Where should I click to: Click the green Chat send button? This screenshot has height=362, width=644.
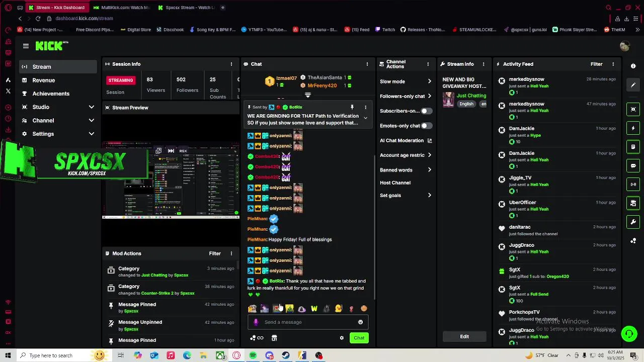[x=359, y=338]
